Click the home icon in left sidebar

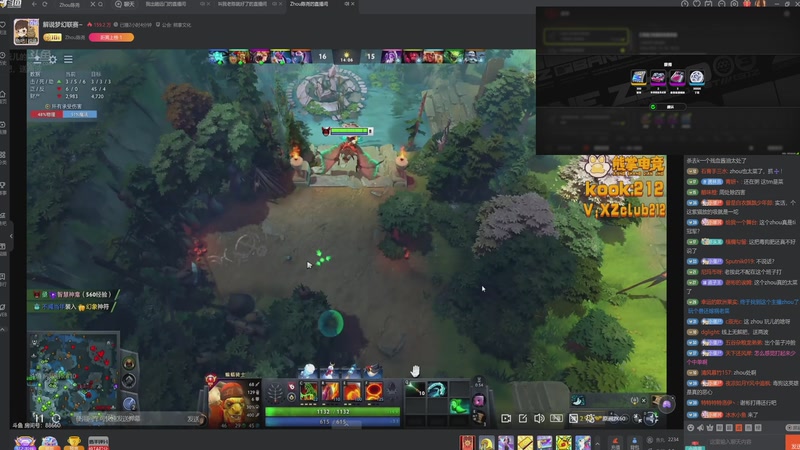(x=3, y=94)
